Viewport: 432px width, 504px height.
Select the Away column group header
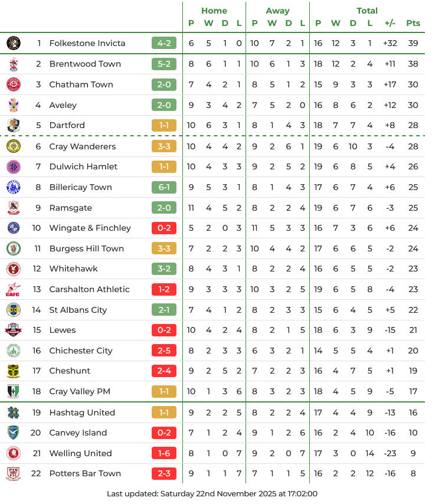click(277, 11)
